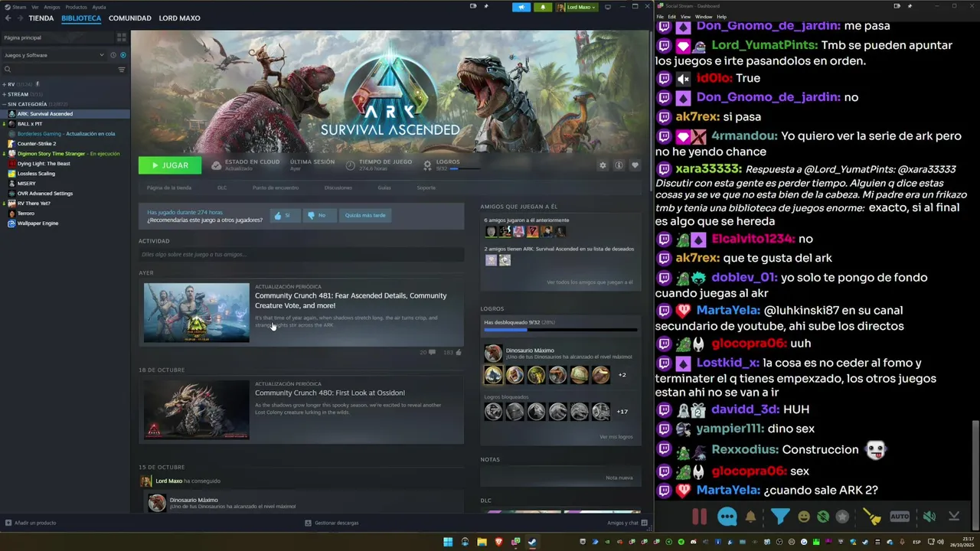Pause chat in Social Stream dashboard
Screen dimensions: 980x551
coord(699,517)
